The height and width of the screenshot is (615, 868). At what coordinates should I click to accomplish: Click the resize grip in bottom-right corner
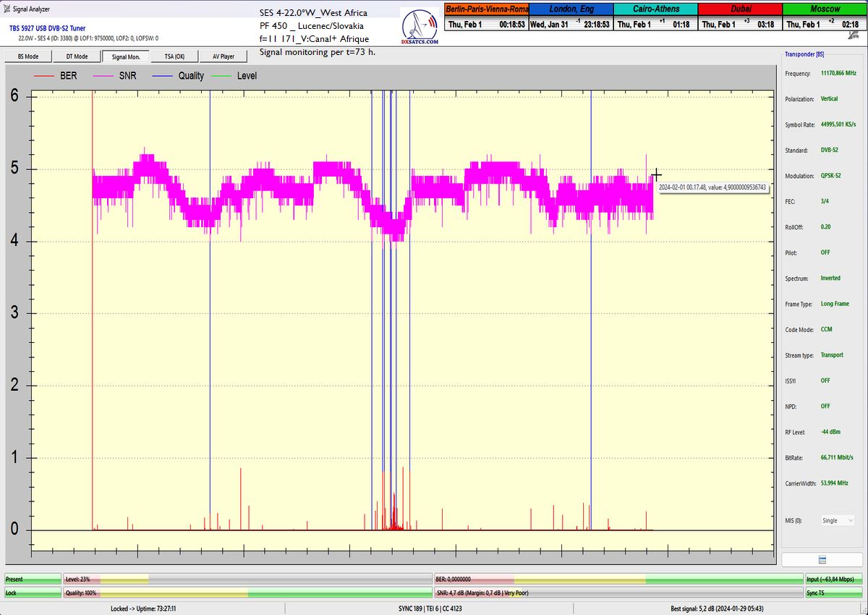tap(863, 610)
